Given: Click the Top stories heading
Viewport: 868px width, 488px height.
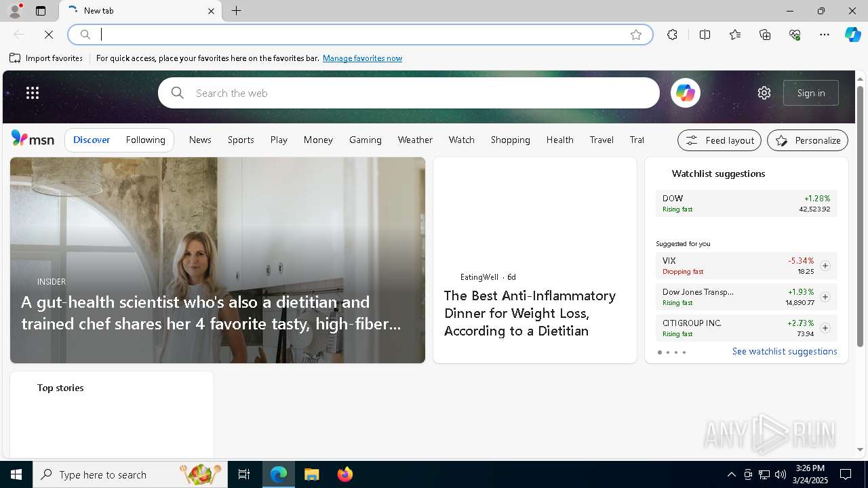Looking at the screenshot, I should coord(60,388).
